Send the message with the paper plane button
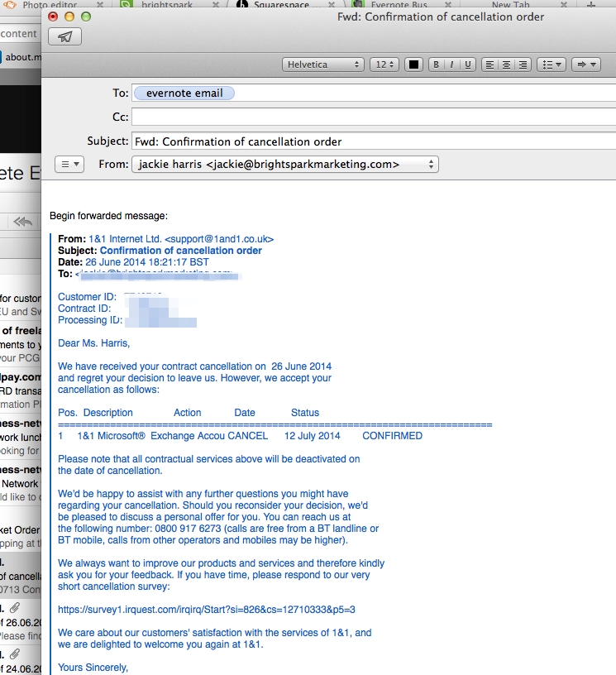Image resolution: width=616 pixels, height=675 pixels. point(65,36)
